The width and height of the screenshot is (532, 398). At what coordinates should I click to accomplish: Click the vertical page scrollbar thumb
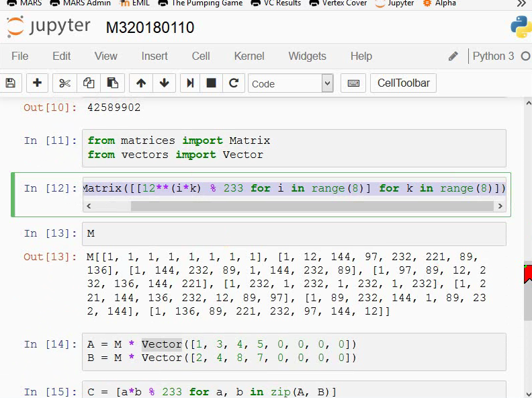[x=528, y=292]
